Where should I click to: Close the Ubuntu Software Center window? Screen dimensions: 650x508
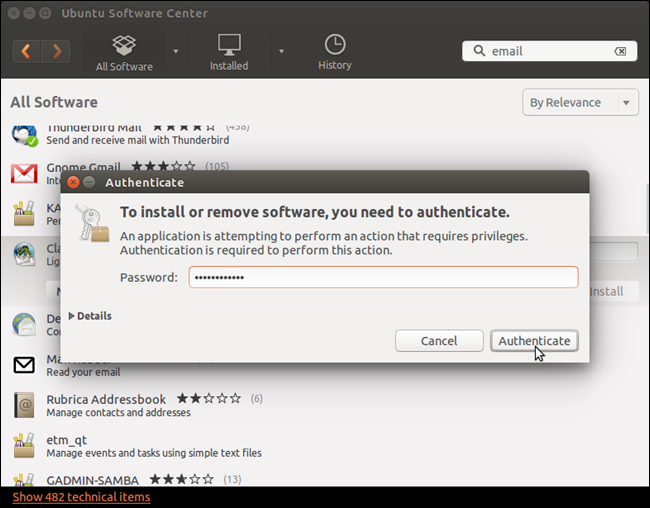click(14, 13)
